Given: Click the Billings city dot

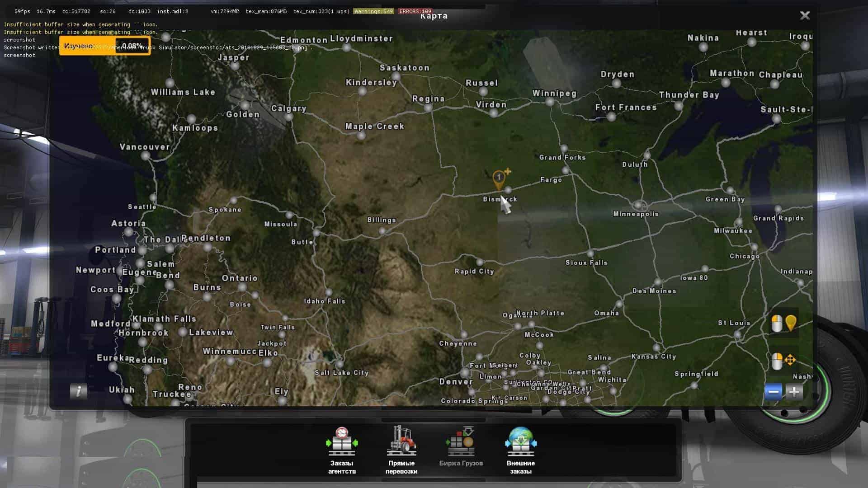Looking at the screenshot, I should tap(382, 231).
